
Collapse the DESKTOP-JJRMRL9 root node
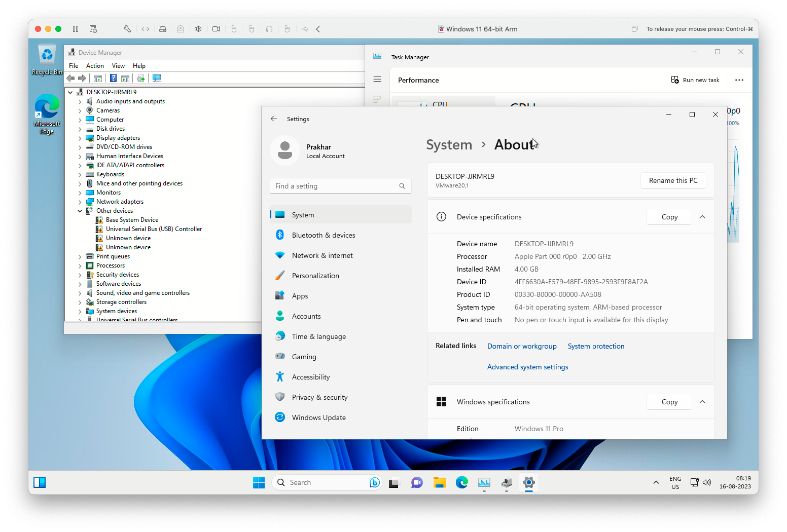pos(70,92)
